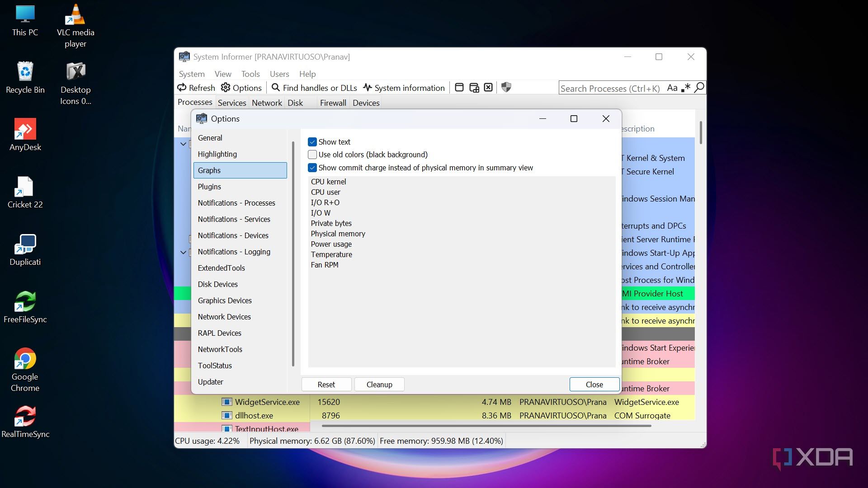Open System information graph icon
This screenshot has width=868, height=488.
click(x=368, y=88)
